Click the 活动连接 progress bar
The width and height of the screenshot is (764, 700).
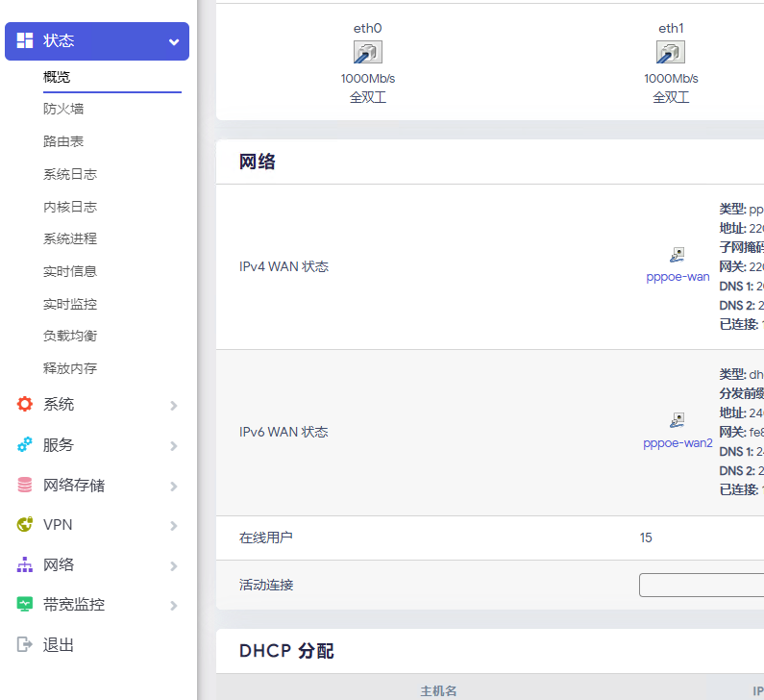(702, 585)
